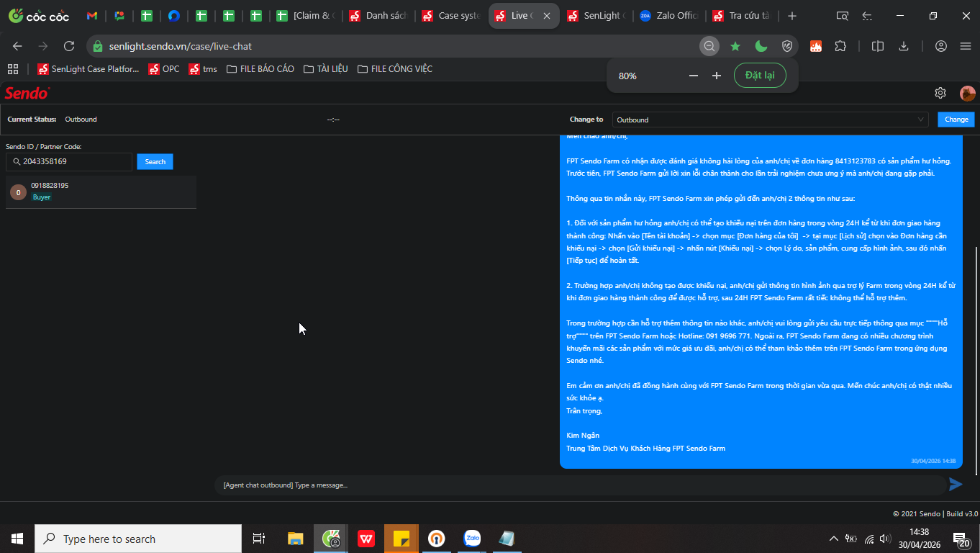
Task: Open the tab search icon
Action: 843,16
